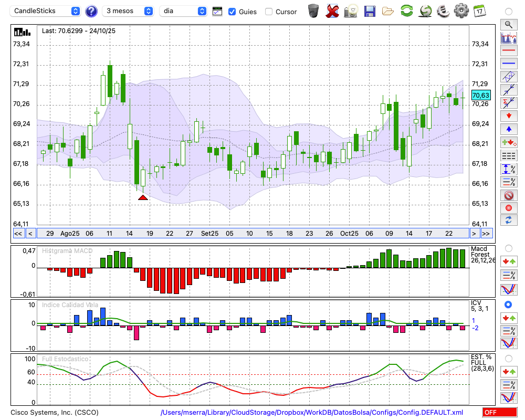The image size is (525, 420).
Task: Select the blue horizontal line tool
Action: [x=509, y=64]
